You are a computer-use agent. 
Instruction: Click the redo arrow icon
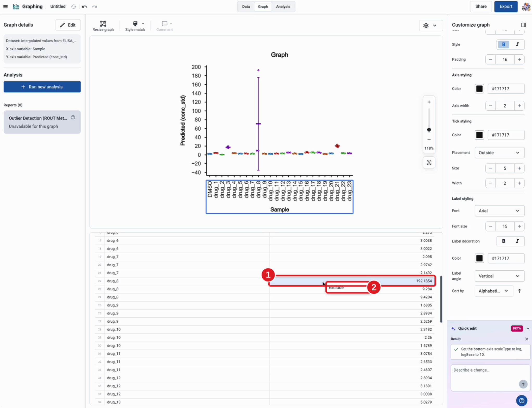point(94,7)
